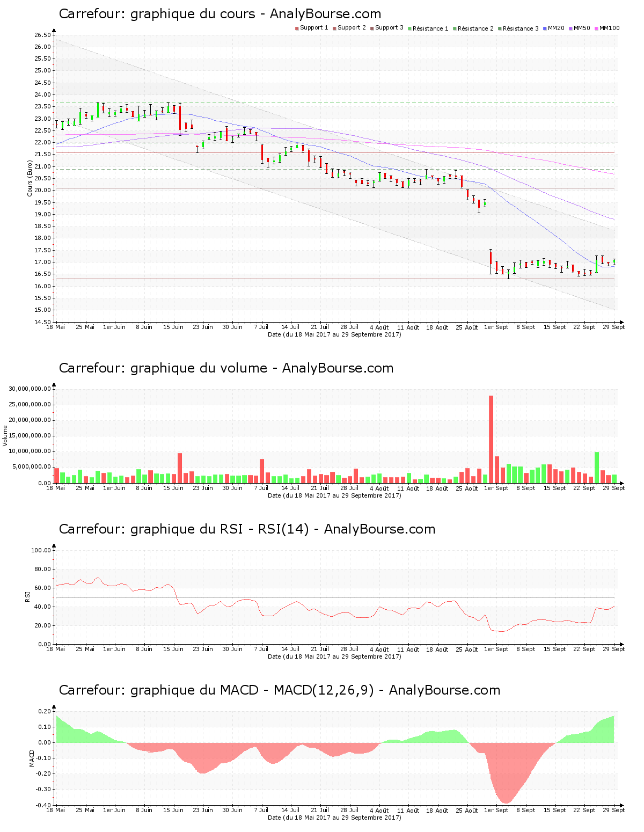The width and height of the screenshot is (644, 832).
Task: Click the 100.00 value on the RSI axis
Action: point(41,550)
